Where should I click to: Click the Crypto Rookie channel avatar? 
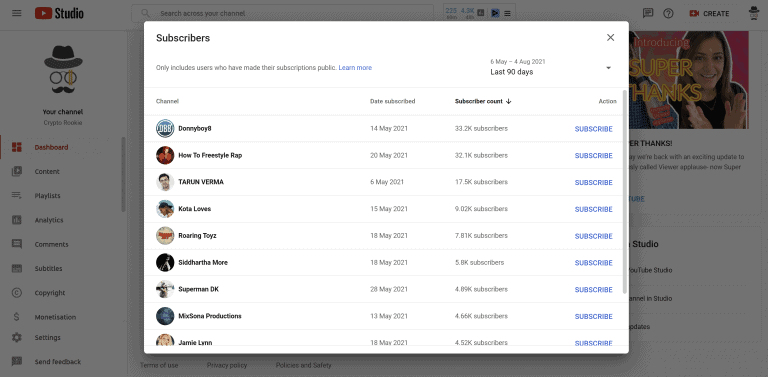[63, 70]
